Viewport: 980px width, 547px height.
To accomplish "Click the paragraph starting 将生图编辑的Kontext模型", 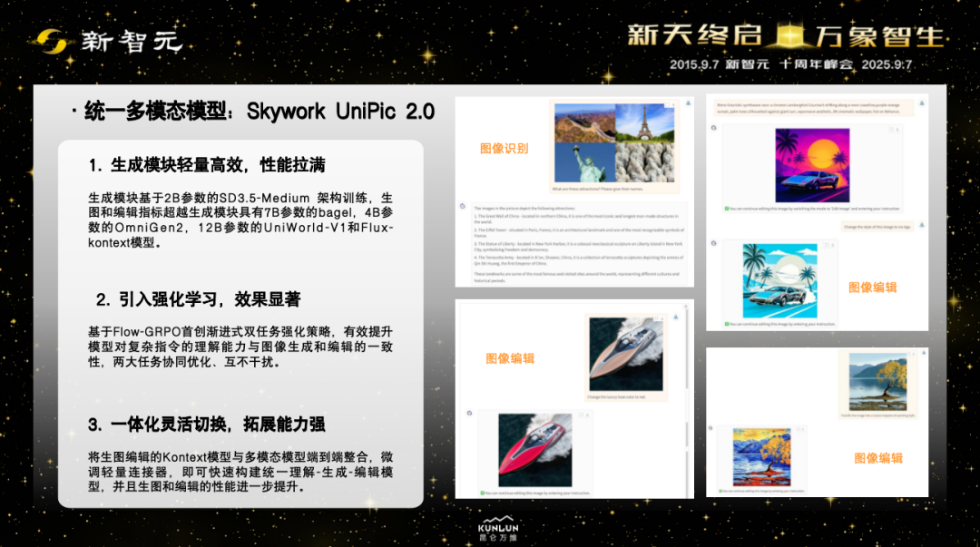I will [x=240, y=472].
